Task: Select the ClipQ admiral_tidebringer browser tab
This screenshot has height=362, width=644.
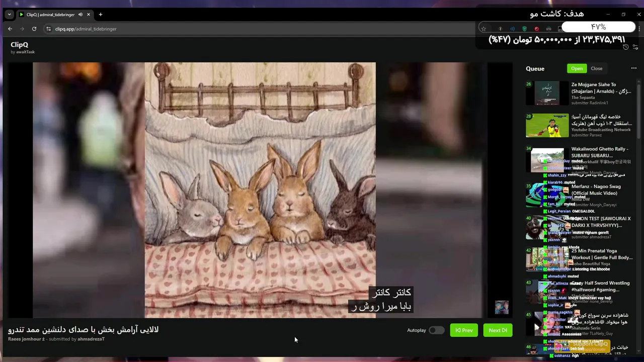Action: tap(54, 15)
